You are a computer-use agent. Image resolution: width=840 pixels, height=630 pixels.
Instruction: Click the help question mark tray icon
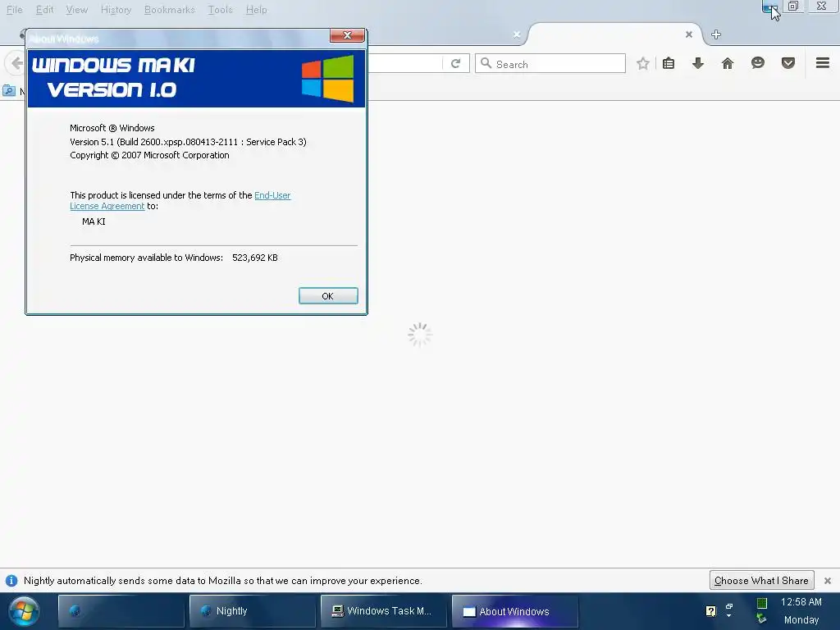(711, 611)
